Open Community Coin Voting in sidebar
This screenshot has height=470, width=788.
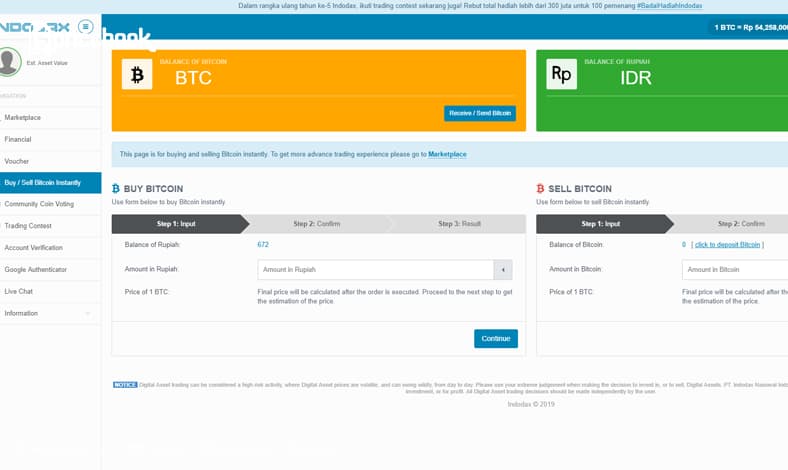click(50, 204)
